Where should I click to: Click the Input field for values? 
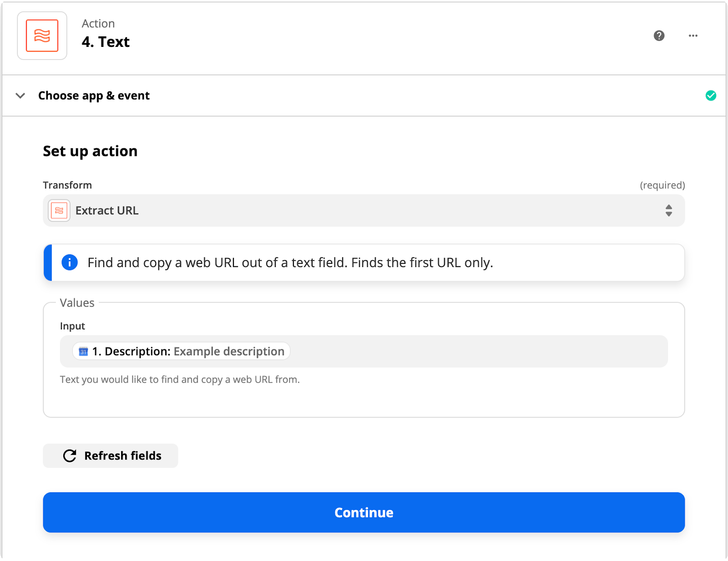click(x=364, y=351)
